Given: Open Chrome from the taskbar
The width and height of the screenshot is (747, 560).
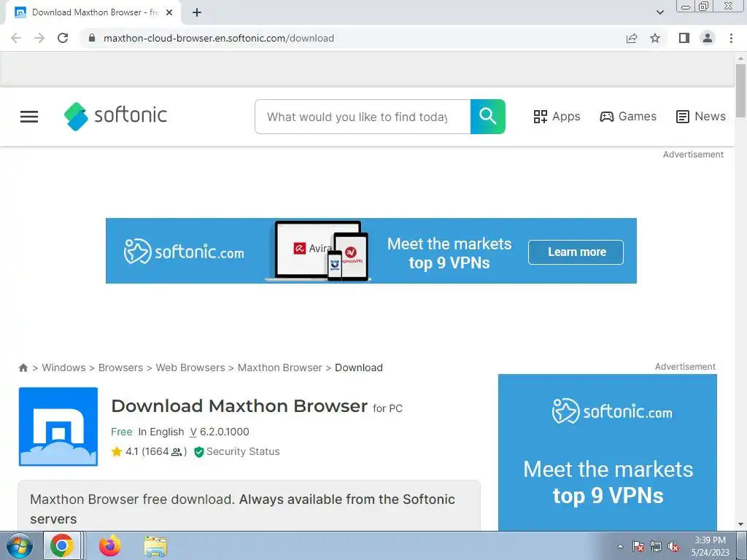Looking at the screenshot, I should pyautogui.click(x=62, y=545).
